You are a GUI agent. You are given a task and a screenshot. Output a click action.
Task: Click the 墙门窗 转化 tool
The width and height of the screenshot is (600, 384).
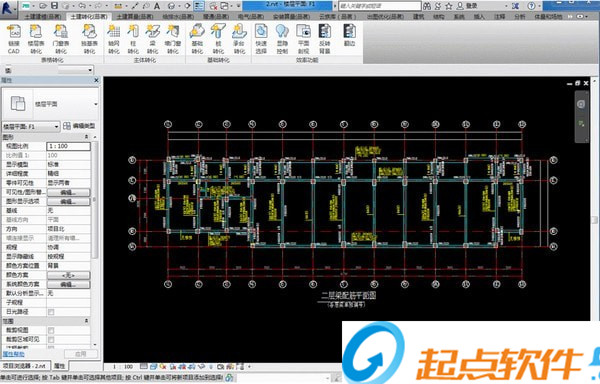[173, 39]
